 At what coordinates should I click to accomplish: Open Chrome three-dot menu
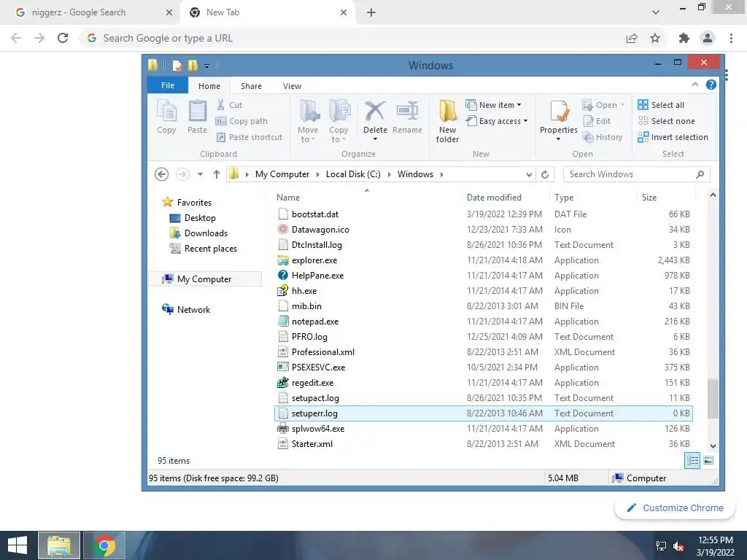pyautogui.click(x=731, y=38)
